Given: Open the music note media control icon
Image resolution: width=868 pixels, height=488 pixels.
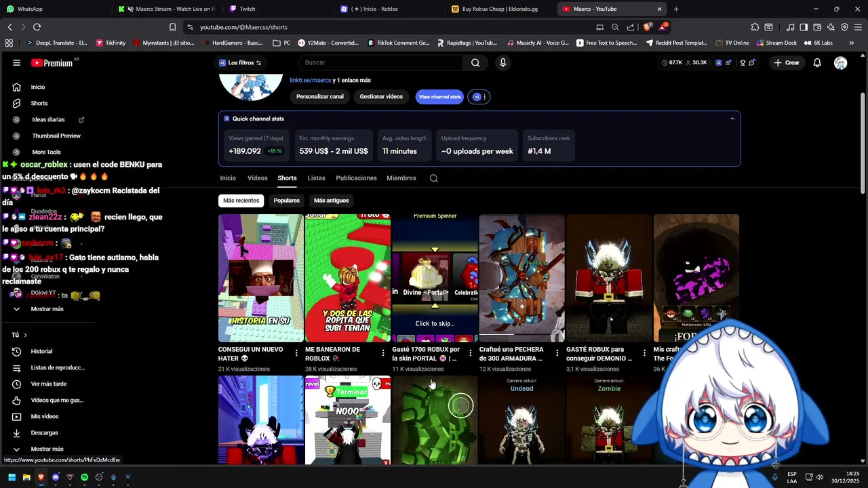Looking at the screenshot, I should (x=790, y=27).
